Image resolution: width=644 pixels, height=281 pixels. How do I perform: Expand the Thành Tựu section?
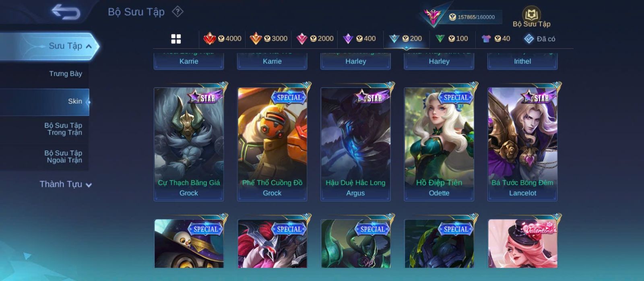coord(66,184)
